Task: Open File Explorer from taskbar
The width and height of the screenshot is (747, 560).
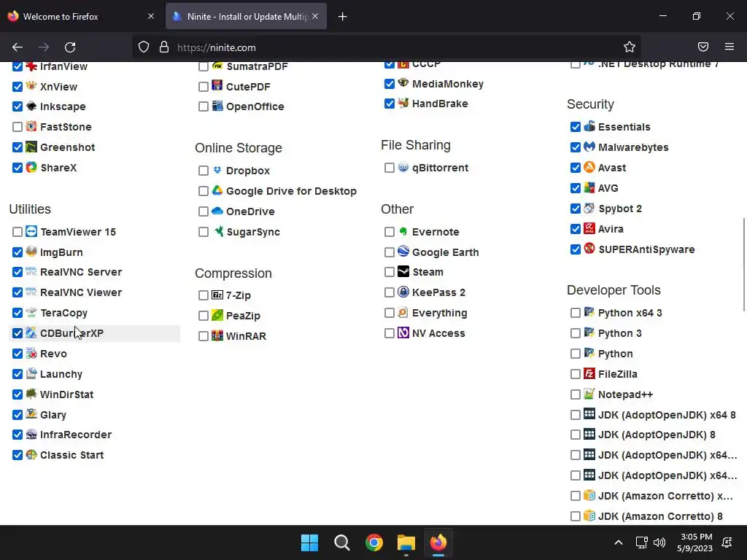Action: tap(406, 542)
